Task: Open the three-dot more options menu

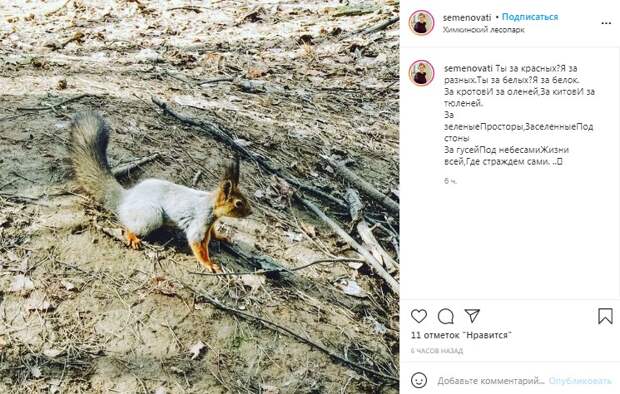Action: pos(606,23)
